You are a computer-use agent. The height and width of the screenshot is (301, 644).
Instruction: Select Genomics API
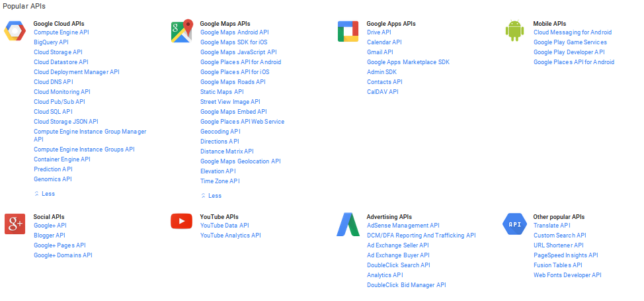click(53, 179)
